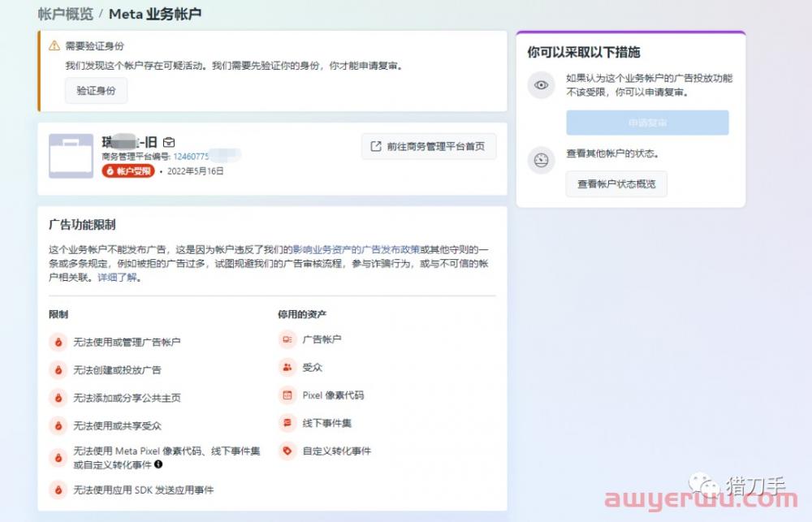
Task: Click the gauge icon beside 查看其他帐户的状态
Action: click(541, 161)
